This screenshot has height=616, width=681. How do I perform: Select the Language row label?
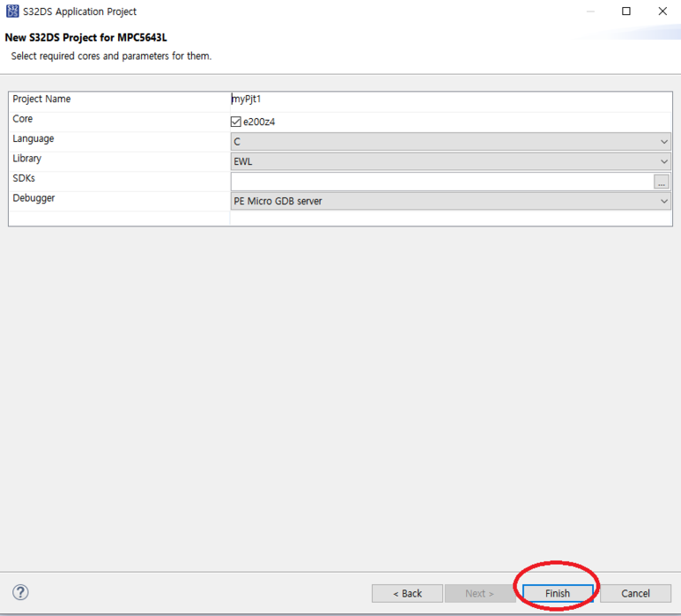[33, 138]
